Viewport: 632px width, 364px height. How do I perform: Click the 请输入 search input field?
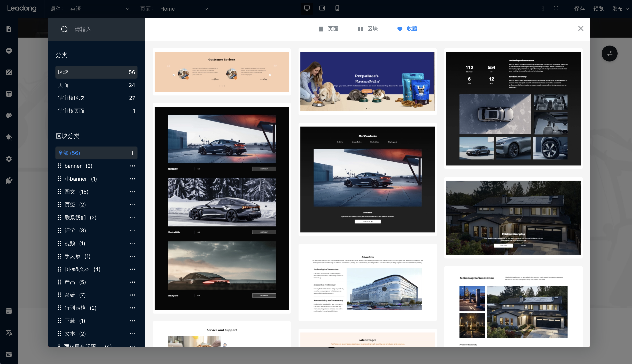click(100, 29)
